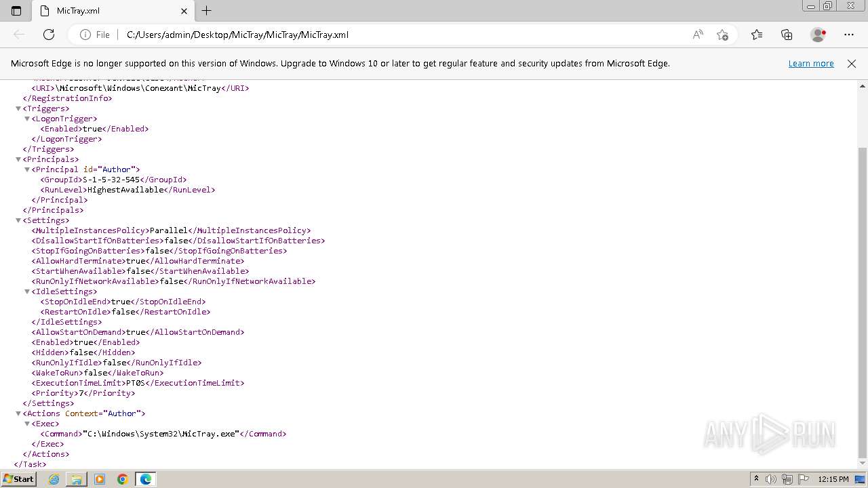Open the Collections panel
The height and width of the screenshot is (488, 868).
click(787, 35)
